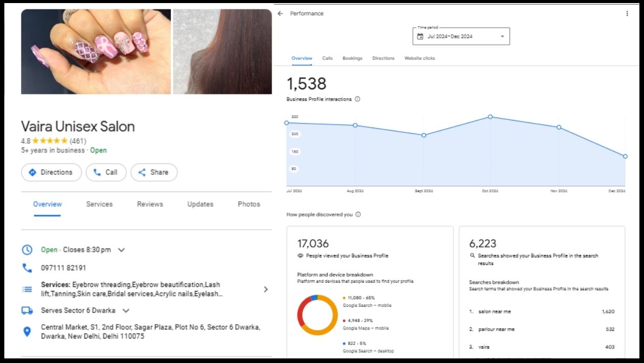Click the back arrow beside Performance
This screenshot has height=363, width=644.
coord(280,14)
